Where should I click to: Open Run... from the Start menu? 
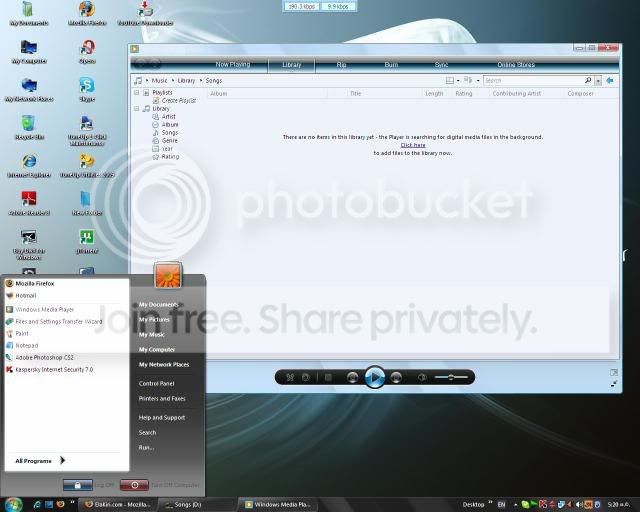[146, 447]
